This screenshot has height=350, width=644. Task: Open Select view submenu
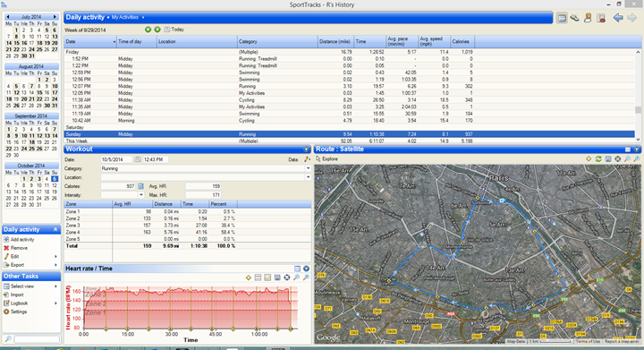[30, 286]
